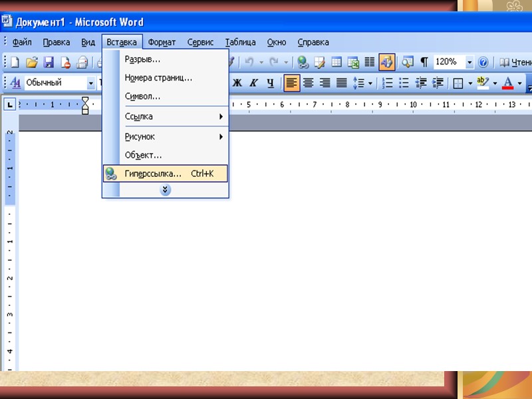Click the blue Help question mark icon
This screenshot has width=532, height=399.
click(x=483, y=63)
